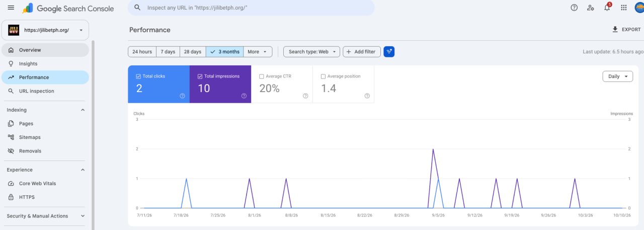Select the 7 days date range
The image size is (644, 230).
tap(168, 52)
